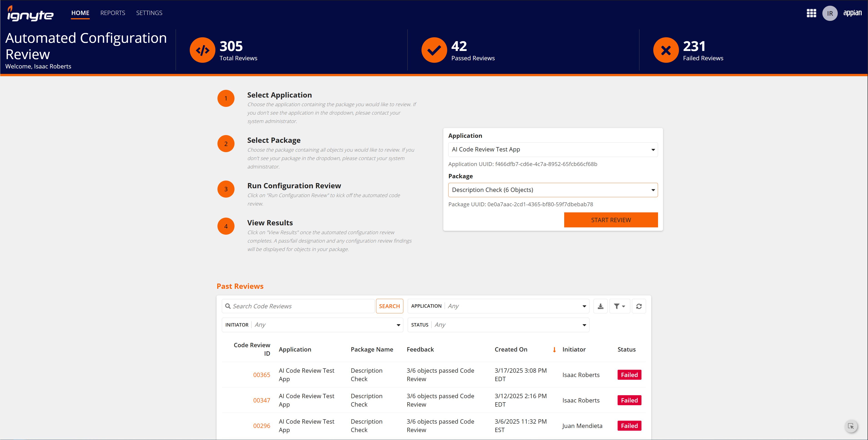Sort by Package Name column header
The image size is (868, 440).
(x=372, y=349)
